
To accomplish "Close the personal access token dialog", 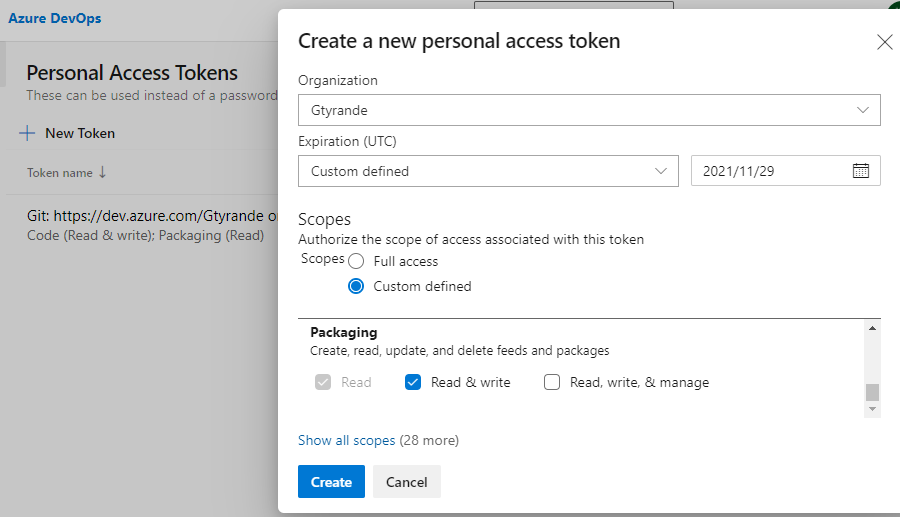I will click(x=884, y=42).
